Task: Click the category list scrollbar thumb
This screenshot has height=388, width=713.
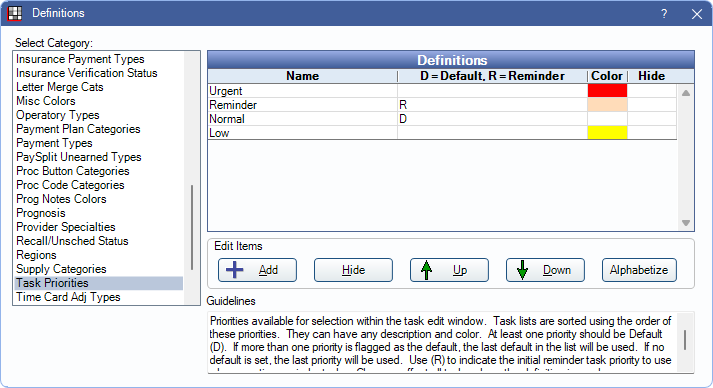Action: coord(192,227)
